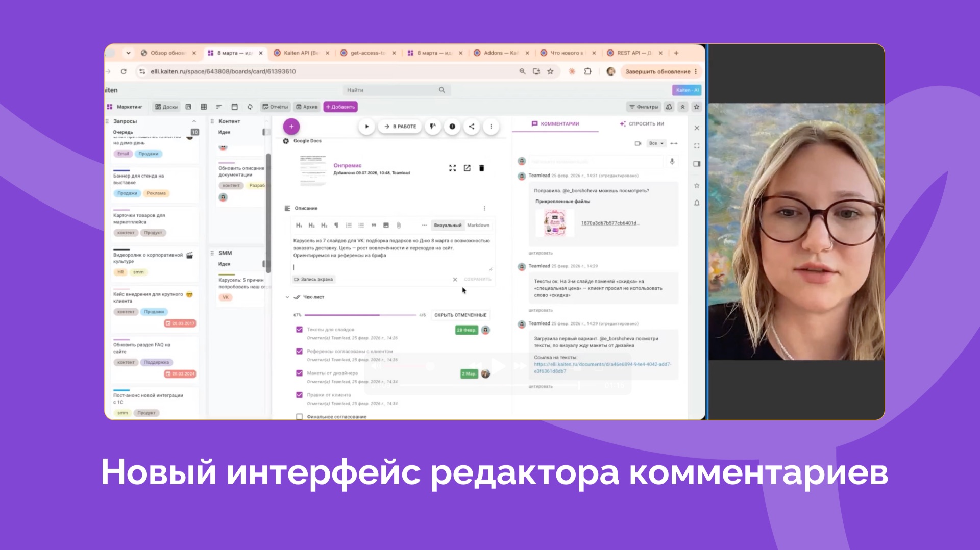Insert bulleted list in description
This screenshot has height=550, width=980.
[361, 225]
